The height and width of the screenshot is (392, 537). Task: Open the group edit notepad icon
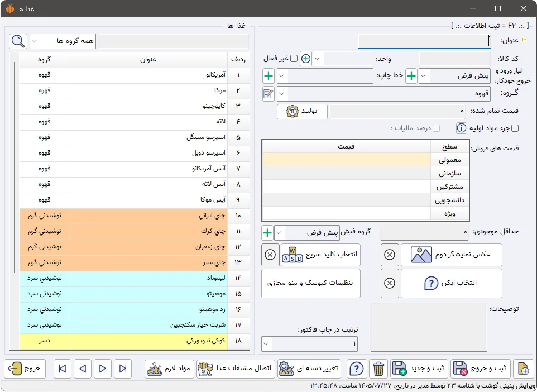tap(268, 94)
